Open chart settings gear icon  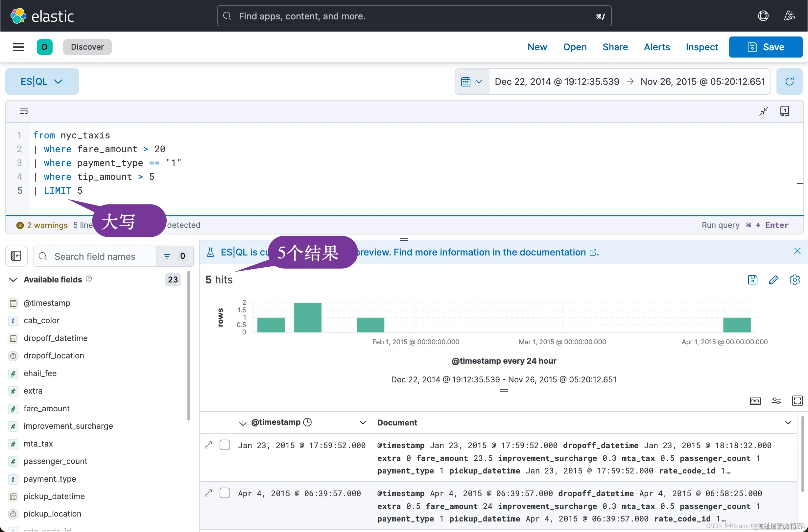(795, 280)
